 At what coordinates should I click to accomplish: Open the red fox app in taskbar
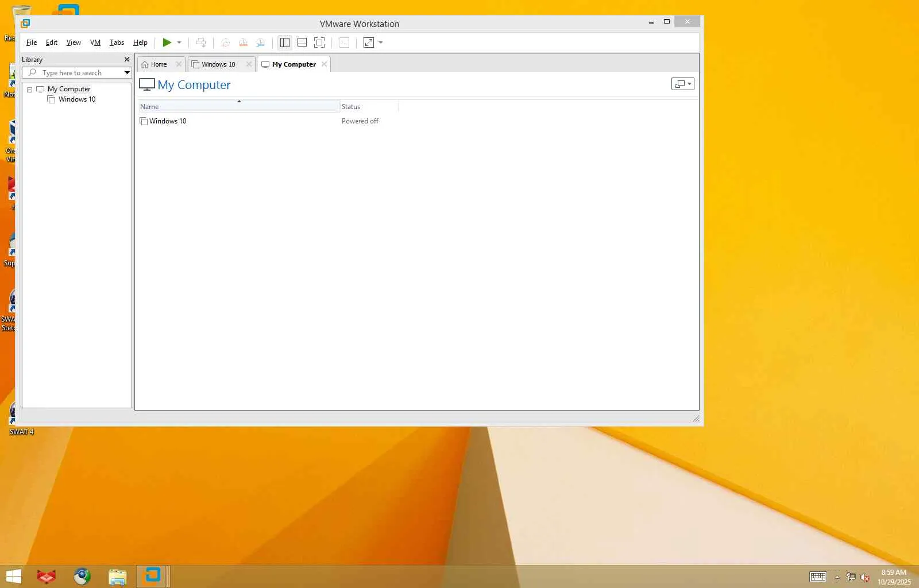click(x=47, y=576)
